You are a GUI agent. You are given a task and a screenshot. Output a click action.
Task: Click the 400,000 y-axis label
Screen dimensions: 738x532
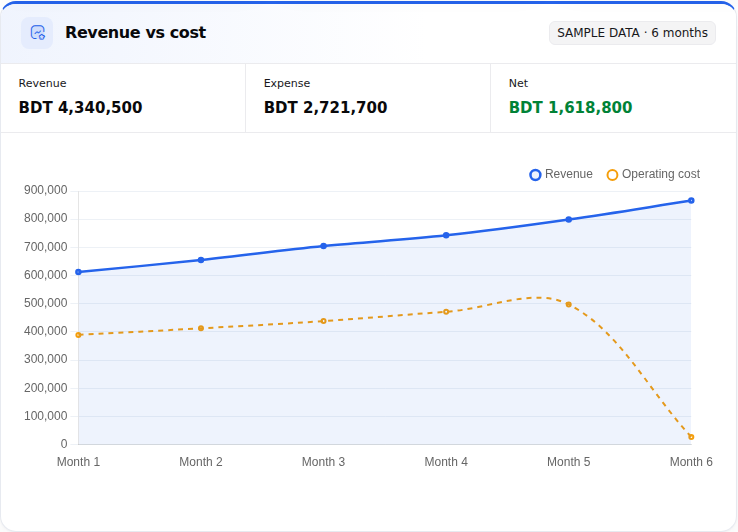point(46,331)
